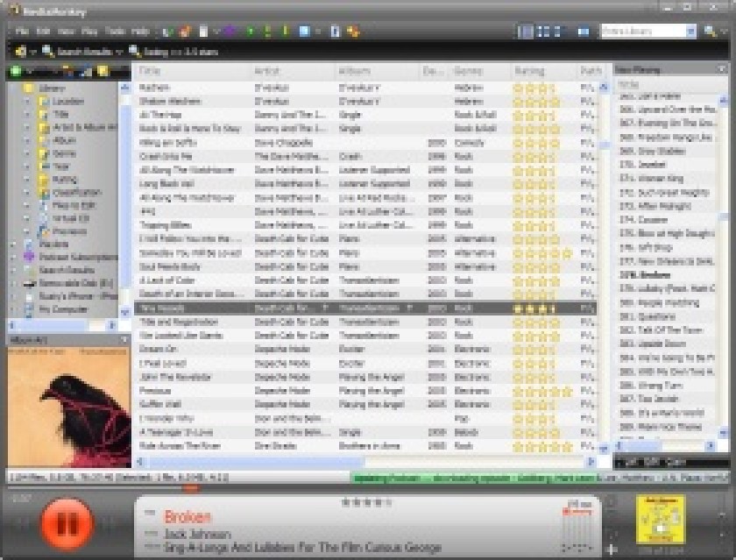This screenshot has height=560, width=736.
Task: Click the portable device icon in the toolbar
Action: pyautogui.click(x=335, y=32)
